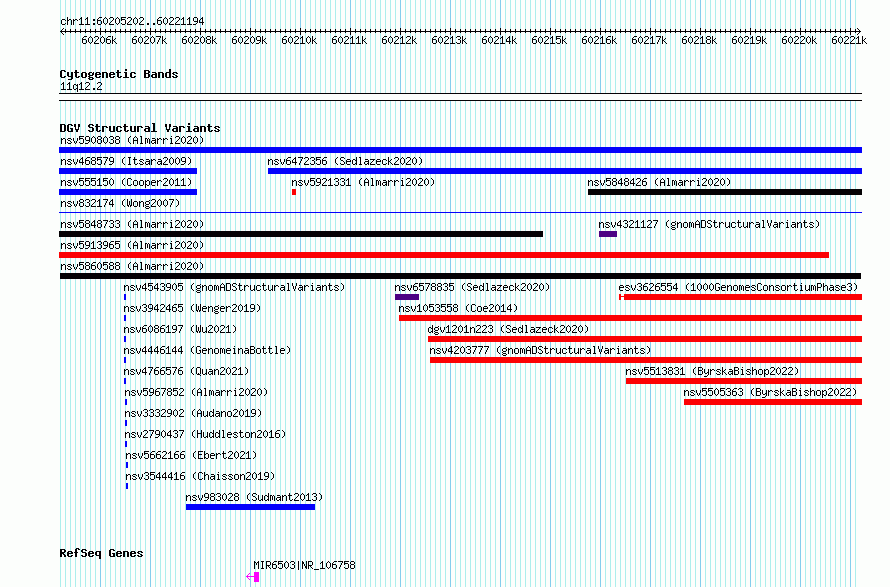Click the RefSeq Genes track title
The width and height of the screenshot is (890, 587).
pos(101,553)
